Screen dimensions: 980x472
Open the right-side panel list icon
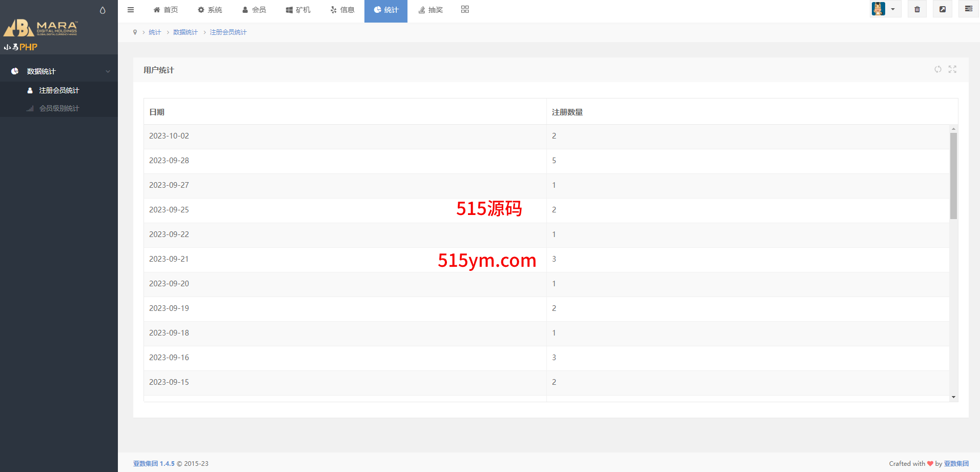pos(968,9)
